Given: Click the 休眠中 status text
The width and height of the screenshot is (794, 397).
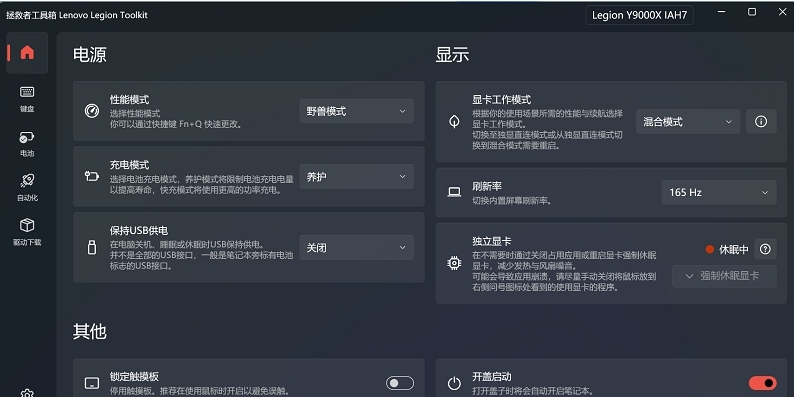Looking at the screenshot, I should coord(734,249).
